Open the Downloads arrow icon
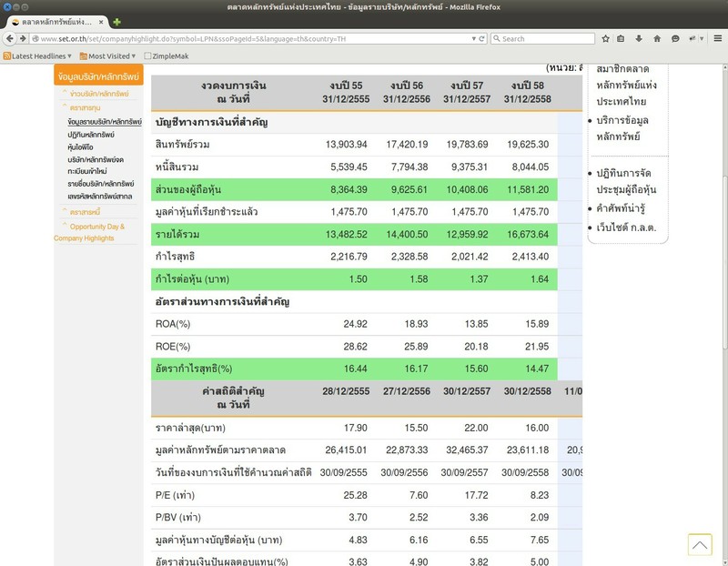Image resolution: width=728 pixels, height=566 pixels. pyautogui.click(x=639, y=38)
